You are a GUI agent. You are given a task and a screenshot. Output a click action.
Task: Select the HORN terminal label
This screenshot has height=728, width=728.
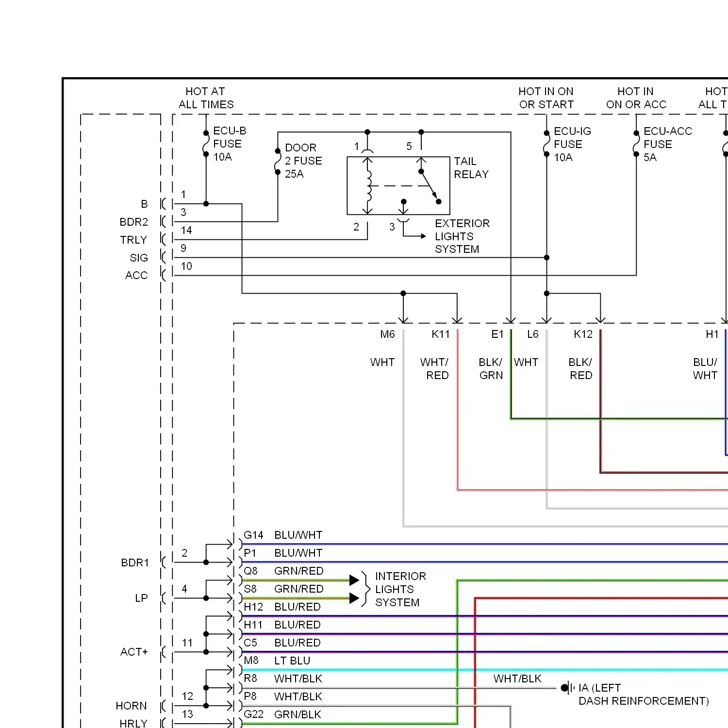(131, 706)
